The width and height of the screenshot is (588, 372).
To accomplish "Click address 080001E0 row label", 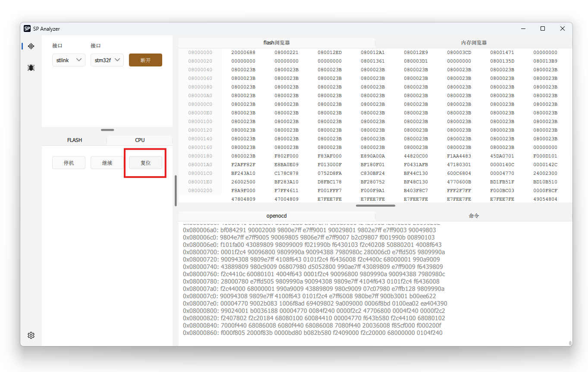I will (200, 182).
